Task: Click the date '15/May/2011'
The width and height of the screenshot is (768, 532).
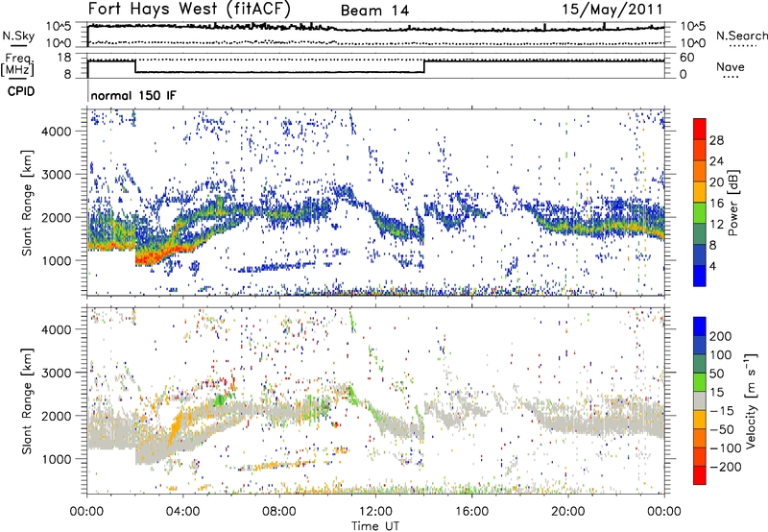Action: pyautogui.click(x=612, y=10)
